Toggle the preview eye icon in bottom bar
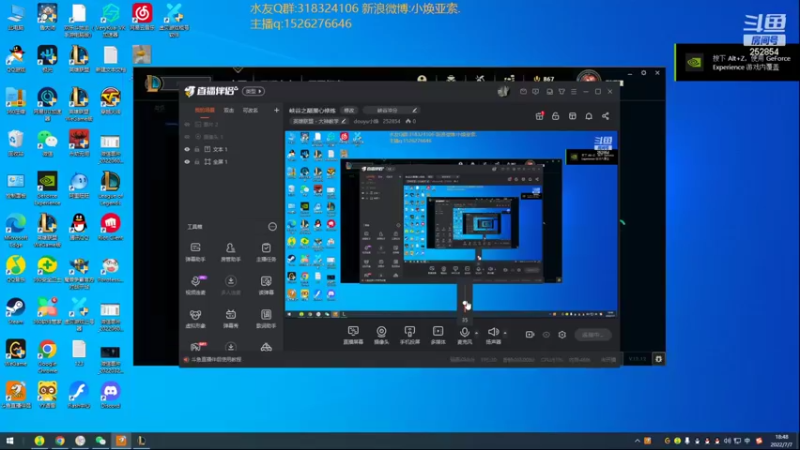800x450 pixels. pos(546,335)
